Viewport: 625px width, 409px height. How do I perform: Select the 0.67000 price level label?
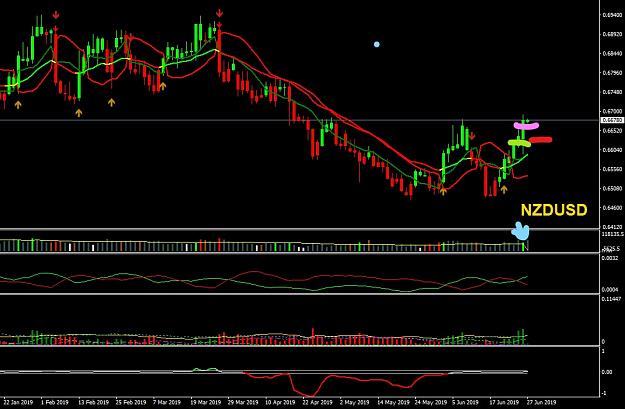point(612,112)
